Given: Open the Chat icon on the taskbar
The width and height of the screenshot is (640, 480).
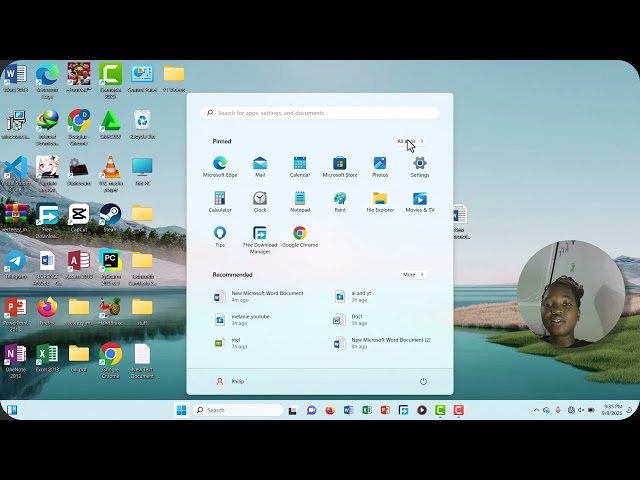Looking at the screenshot, I should (311, 410).
